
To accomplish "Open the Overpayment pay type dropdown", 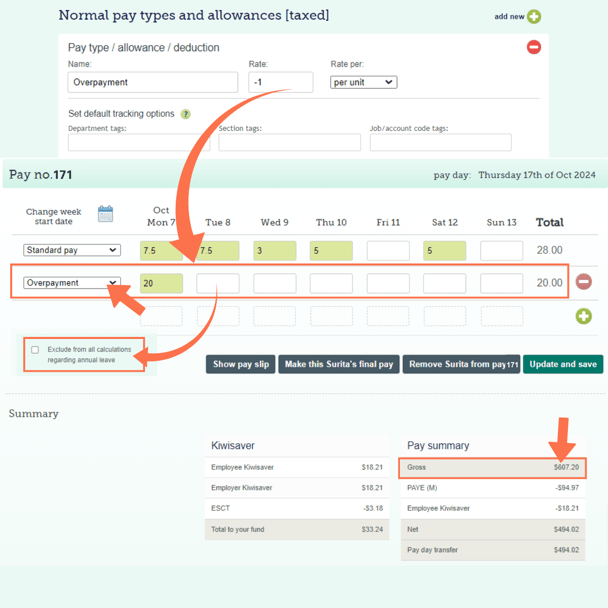I will (72, 283).
